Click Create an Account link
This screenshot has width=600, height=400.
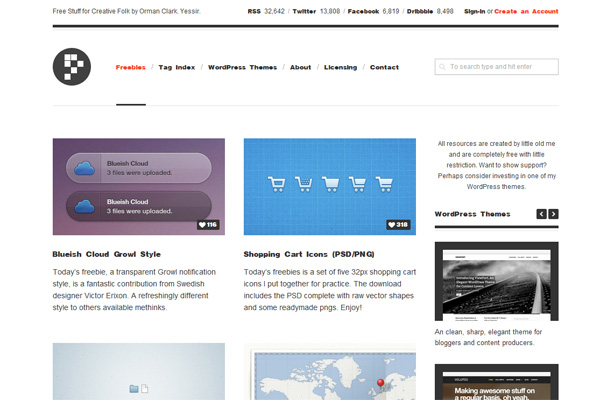pos(526,11)
